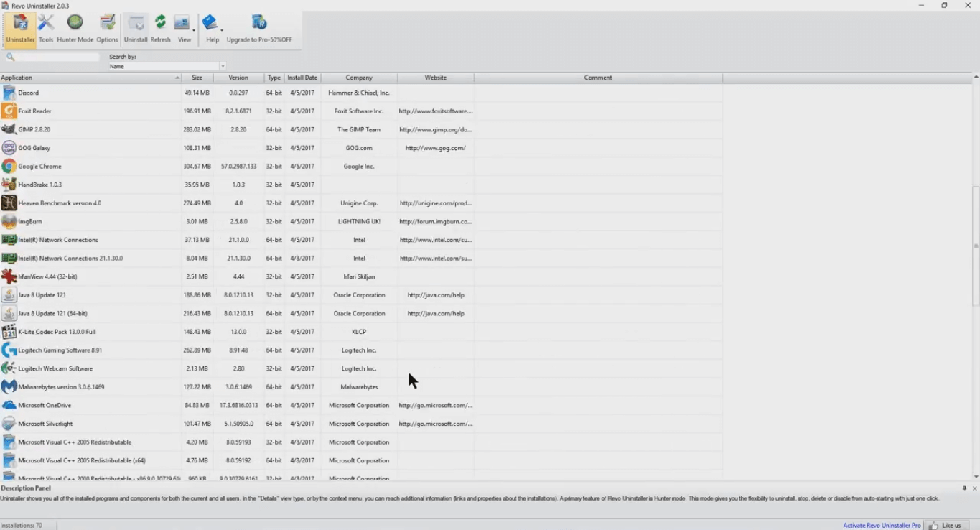
Task: Click the http://forum.imgburn.co... website cell
Action: [x=436, y=221]
